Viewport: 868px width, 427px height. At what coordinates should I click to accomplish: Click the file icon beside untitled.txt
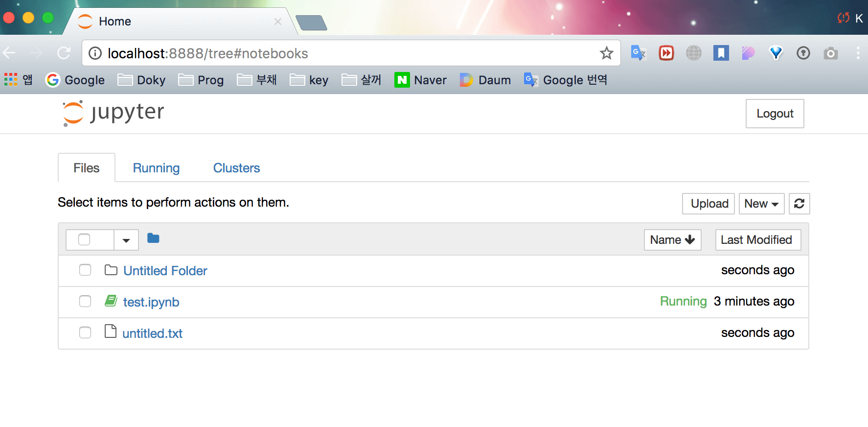[x=111, y=332]
